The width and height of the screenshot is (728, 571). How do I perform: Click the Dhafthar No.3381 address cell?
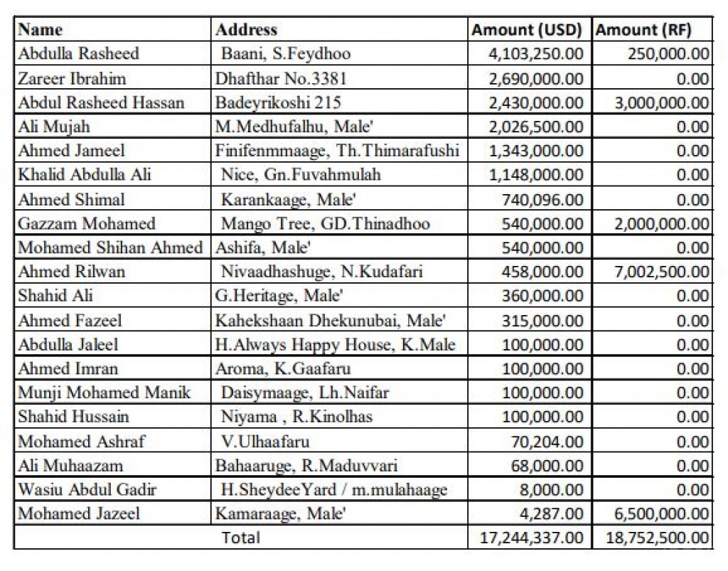[x=339, y=78]
